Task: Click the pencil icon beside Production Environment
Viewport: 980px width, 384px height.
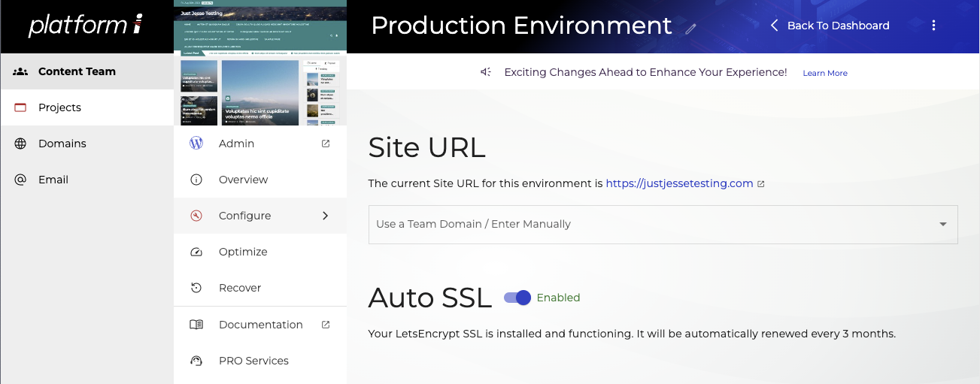Action: (691, 29)
